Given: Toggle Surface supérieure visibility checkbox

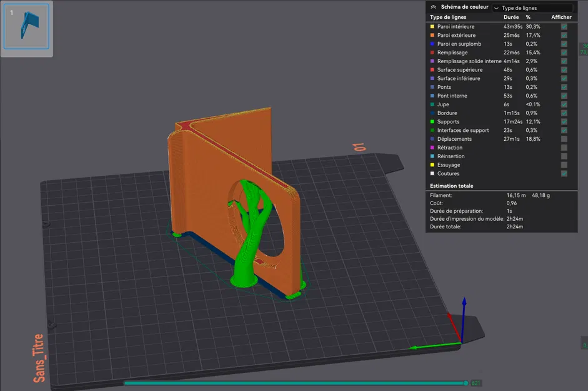Looking at the screenshot, I should (564, 70).
